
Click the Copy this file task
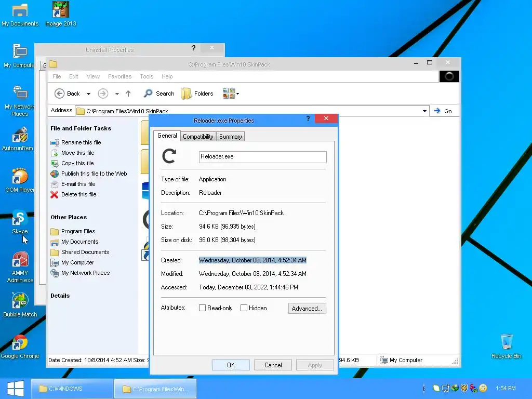pyautogui.click(x=77, y=163)
